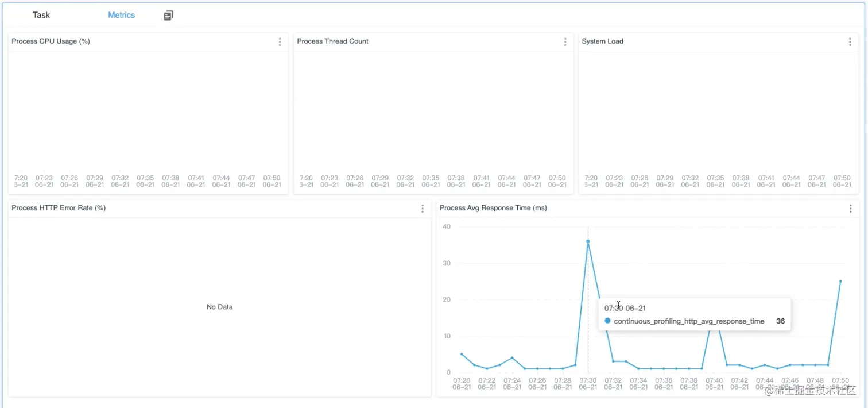Open System Load panel kebab menu
868x408 pixels.
[x=850, y=42]
